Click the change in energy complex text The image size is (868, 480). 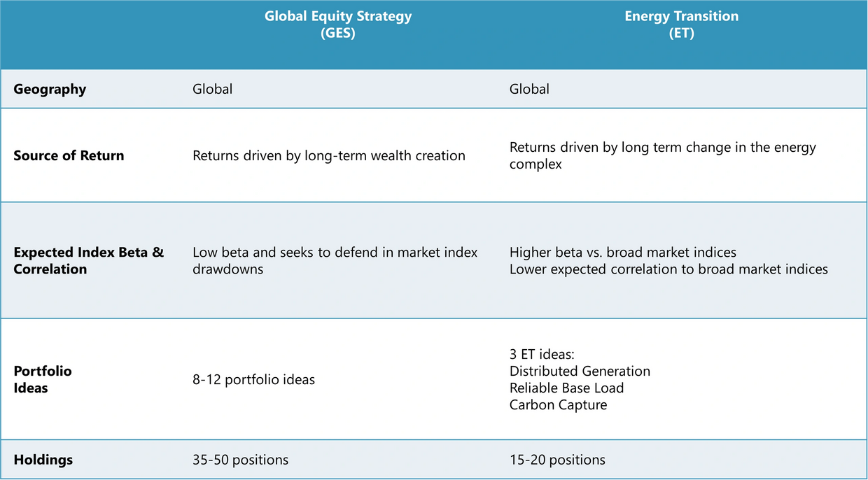pyautogui.click(x=662, y=155)
